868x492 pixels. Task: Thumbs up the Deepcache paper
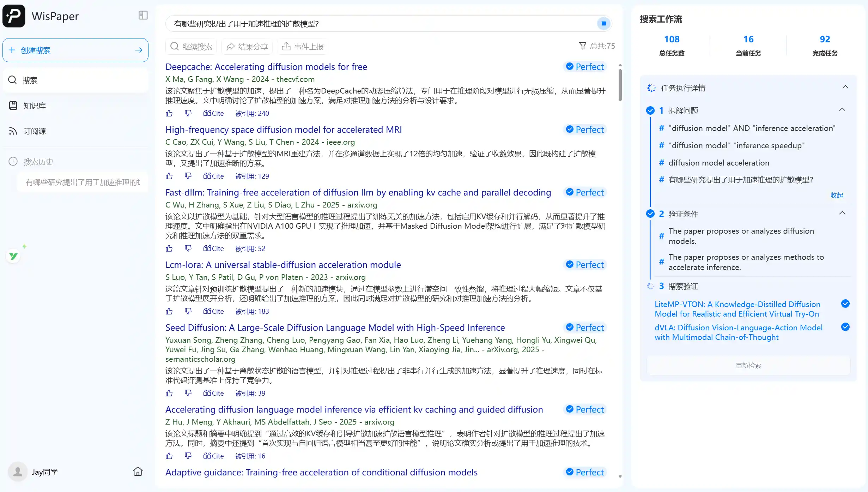pos(169,113)
